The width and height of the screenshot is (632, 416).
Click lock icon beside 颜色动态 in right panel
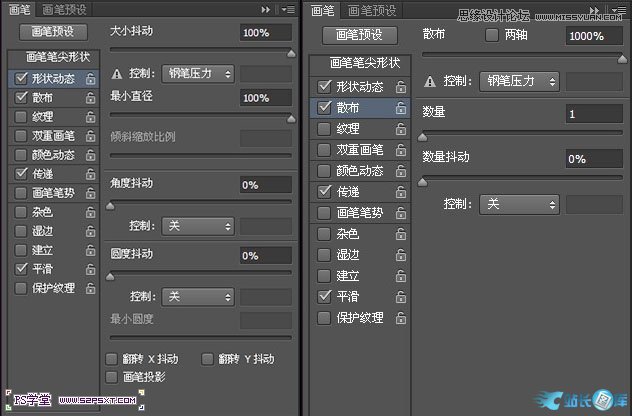[x=401, y=171]
